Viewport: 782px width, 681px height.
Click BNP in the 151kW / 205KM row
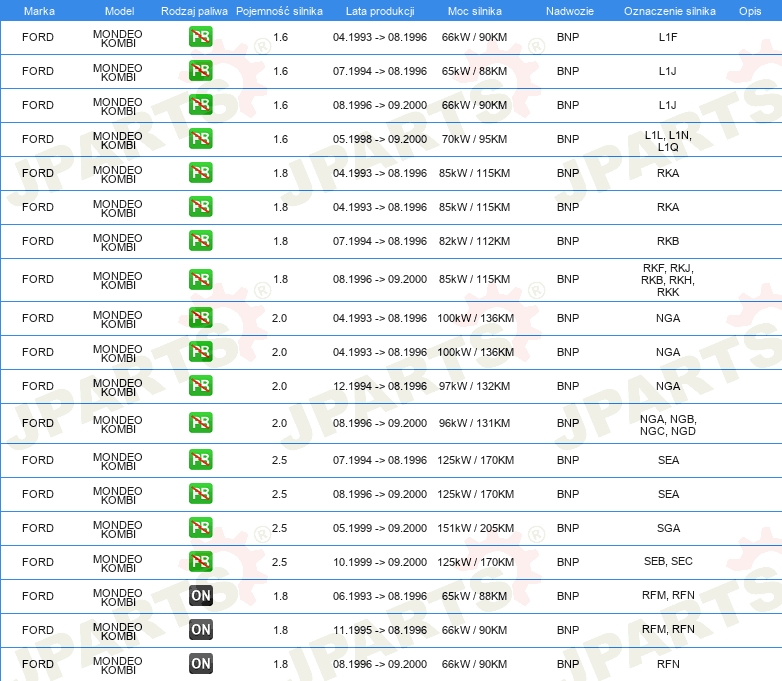coord(568,528)
